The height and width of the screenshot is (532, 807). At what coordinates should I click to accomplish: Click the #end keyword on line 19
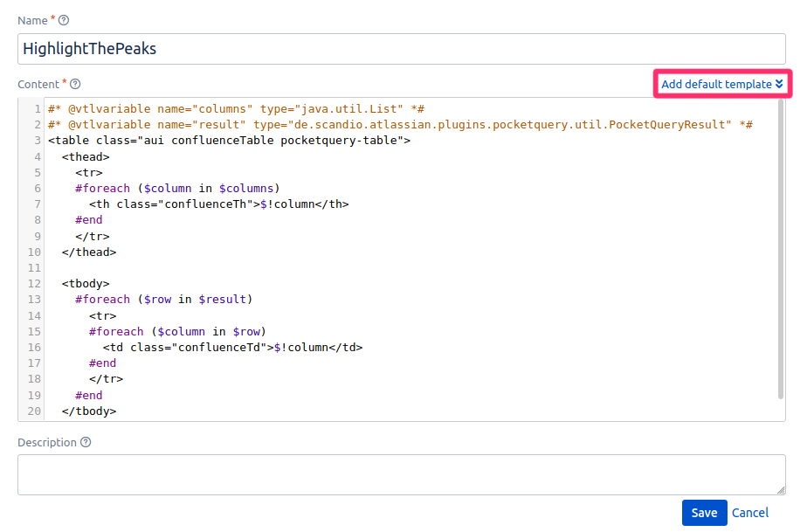click(x=88, y=394)
